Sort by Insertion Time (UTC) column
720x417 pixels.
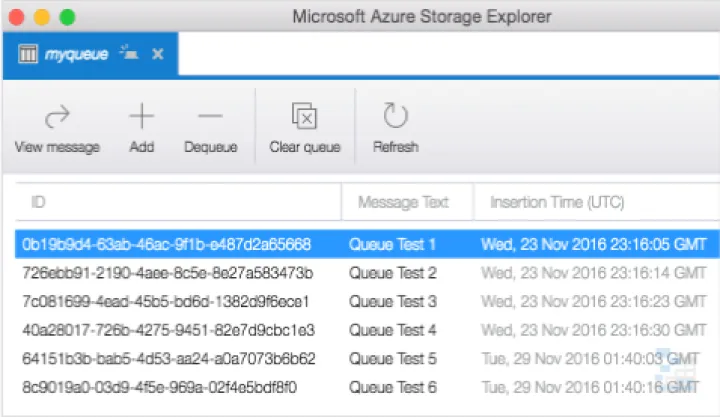556,203
